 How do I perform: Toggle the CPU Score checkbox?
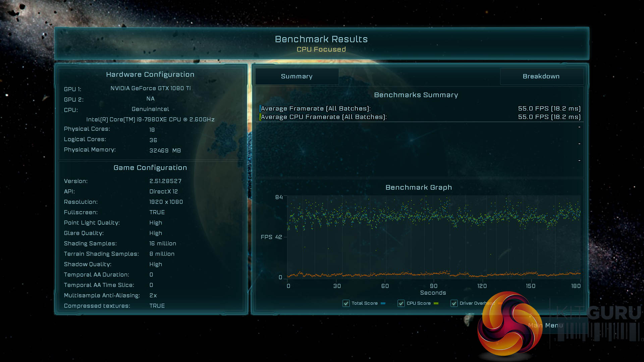[401, 303]
